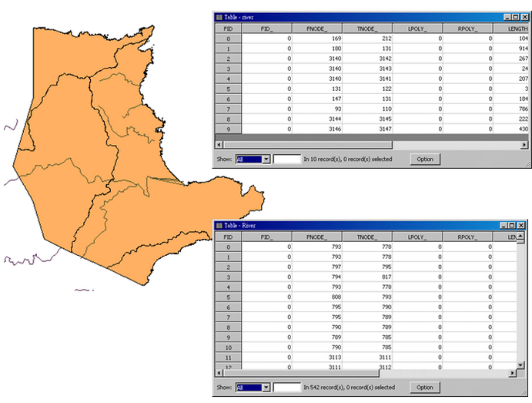Select row 5 header in the 10-record table
Viewport: 532px width, 403px height.
pyautogui.click(x=227, y=89)
